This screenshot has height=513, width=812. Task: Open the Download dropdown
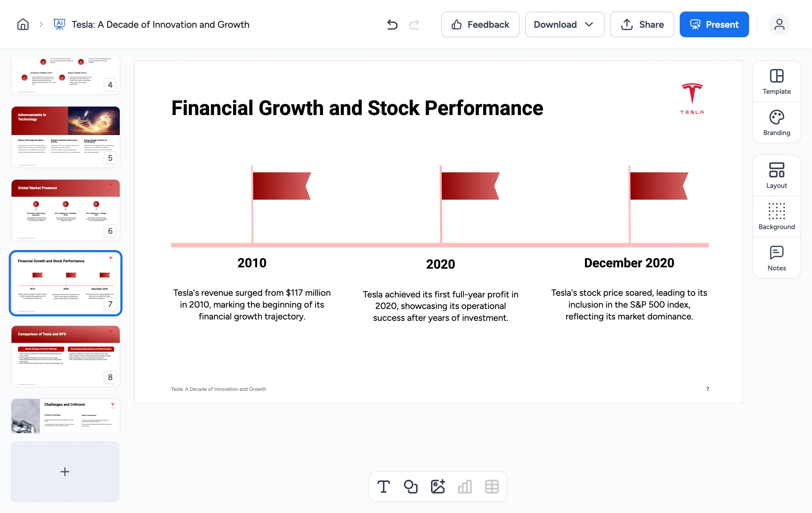(564, 24)
